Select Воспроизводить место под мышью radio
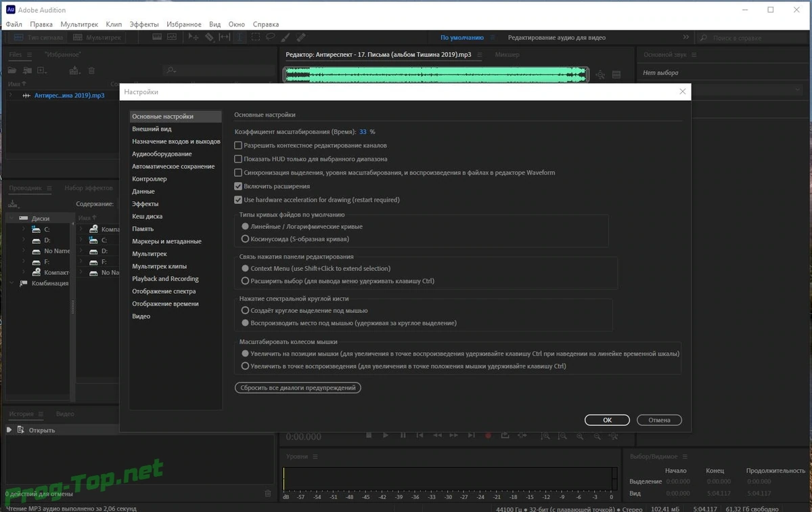Viewport: 812px width, 512px height. click(x=246, y=323)
